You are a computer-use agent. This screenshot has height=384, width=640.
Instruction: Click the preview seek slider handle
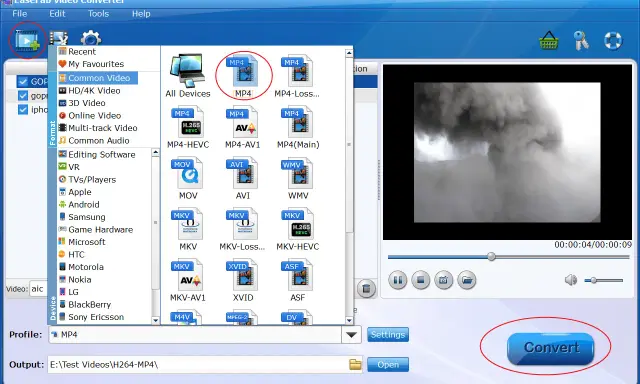tap(491, 256)
